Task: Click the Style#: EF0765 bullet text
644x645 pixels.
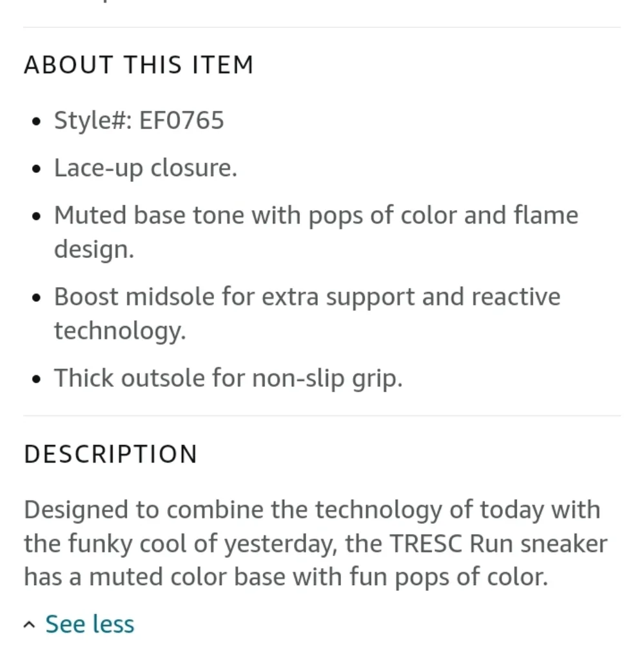Action: tap(139, 121)
